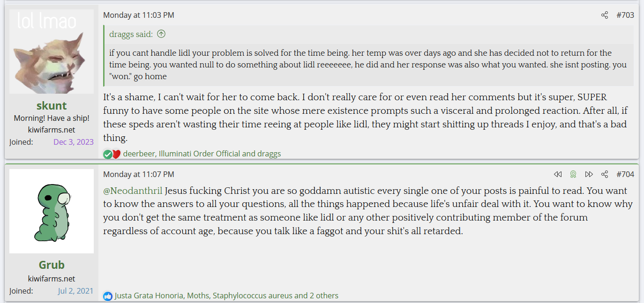Image resolution: width=644 pixels, height=303 pixels.
Task: Open the skunt username profile link
Action: point(52,105)
